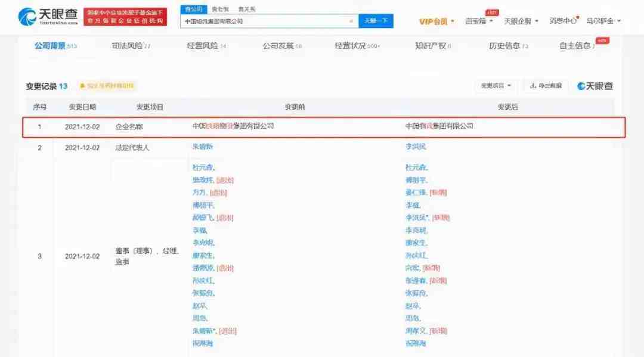The width and height of the screenshot is (644, 357).
Task: Click the download icon on 导出数据
Action: [x=533, y=86]
